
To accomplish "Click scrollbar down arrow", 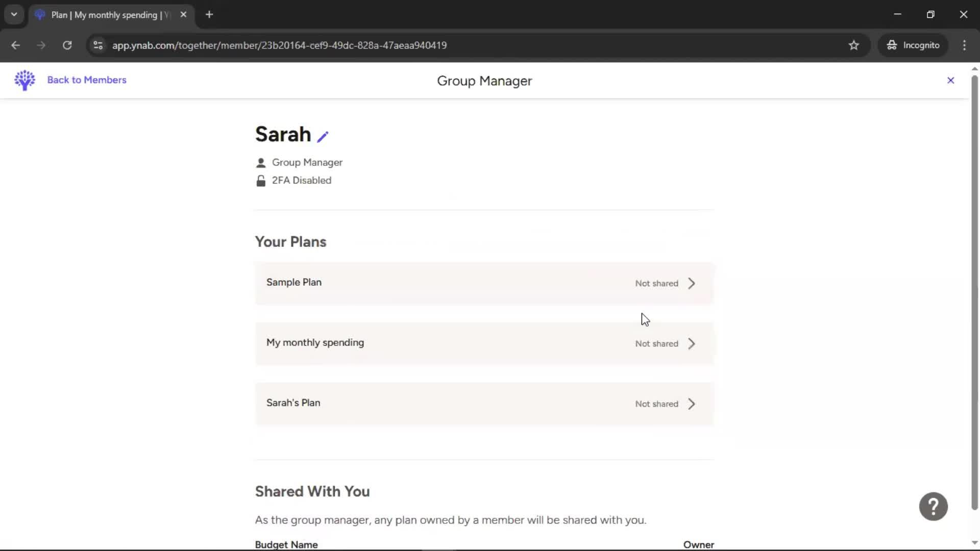I will pyautogui.click(x=974, y=543).
